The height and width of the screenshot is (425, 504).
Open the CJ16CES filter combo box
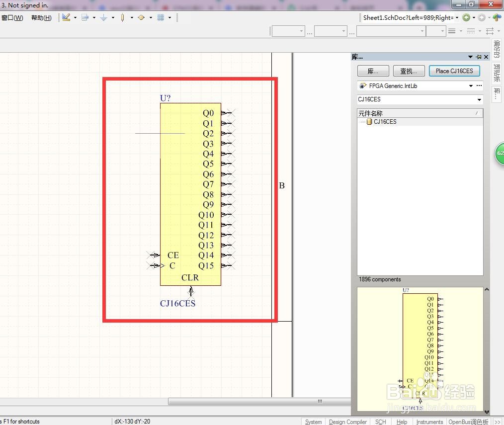(x=479, y=99)
